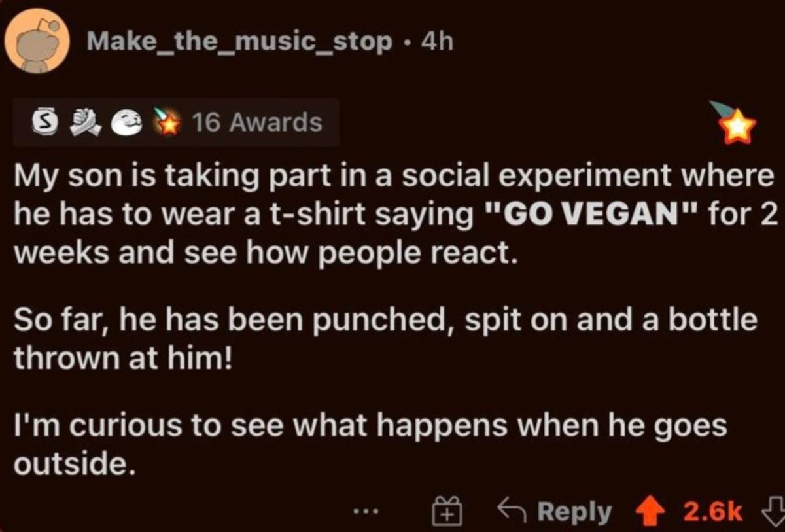Viewport: 785px width, 532px height.
Task: Open the Make_the_music_stop user profile
Action: (x=239, y=42)
